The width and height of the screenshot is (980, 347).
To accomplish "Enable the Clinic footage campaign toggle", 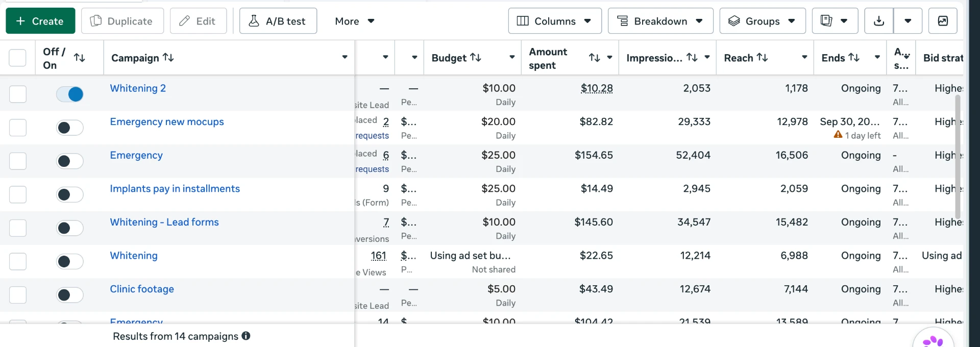I will click(x=70, y=295).
